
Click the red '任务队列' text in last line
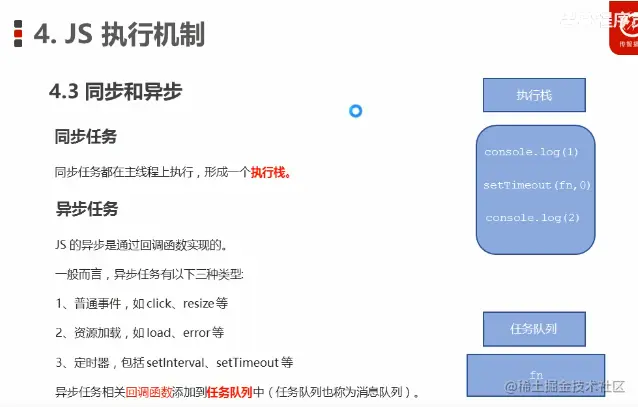[x=229, y=392]
